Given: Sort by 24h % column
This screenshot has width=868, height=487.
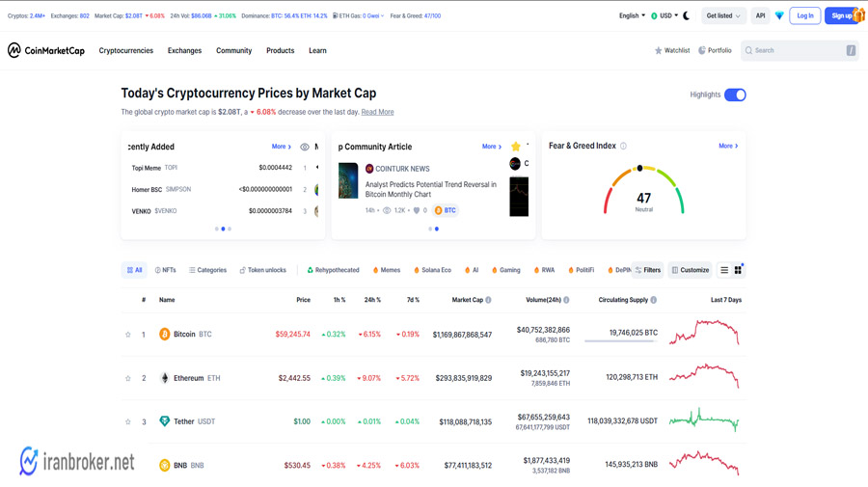Looking at the screenshot, I should (x=372, y=300).
